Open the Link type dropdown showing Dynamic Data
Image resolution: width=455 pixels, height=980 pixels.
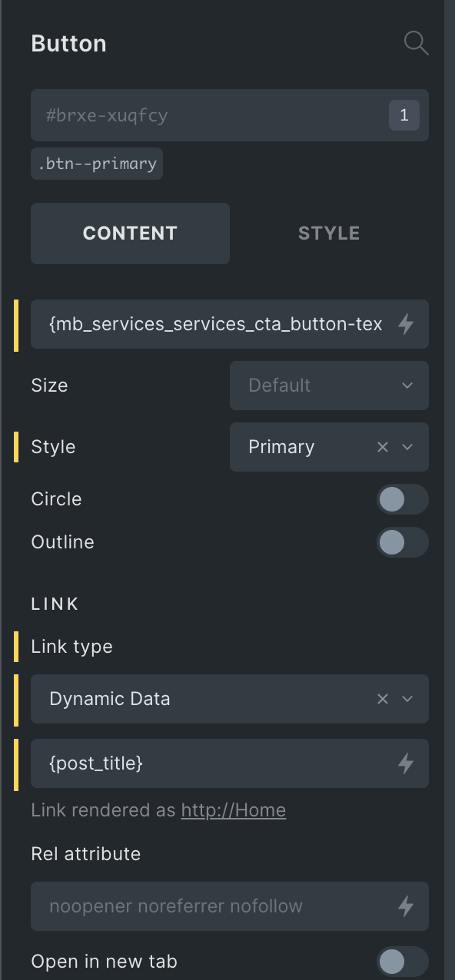pyautogui.click(x=230, y=699)
